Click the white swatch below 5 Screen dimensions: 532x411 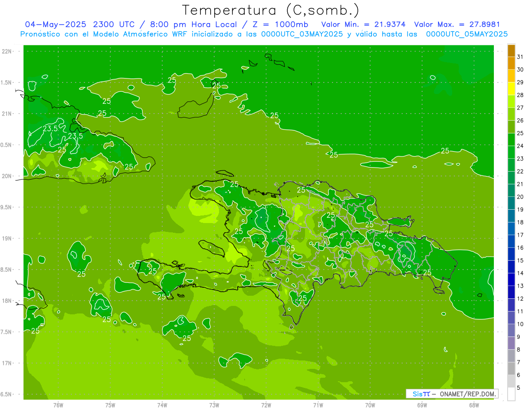[x=511, y=394]
